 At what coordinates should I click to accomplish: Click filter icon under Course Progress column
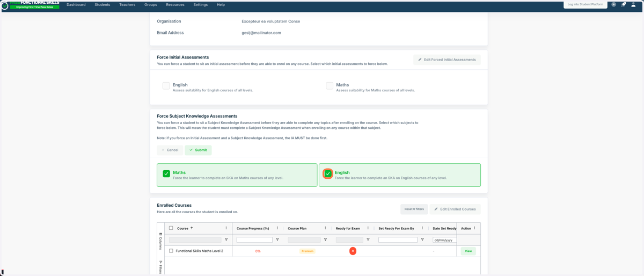click(277, 240)
